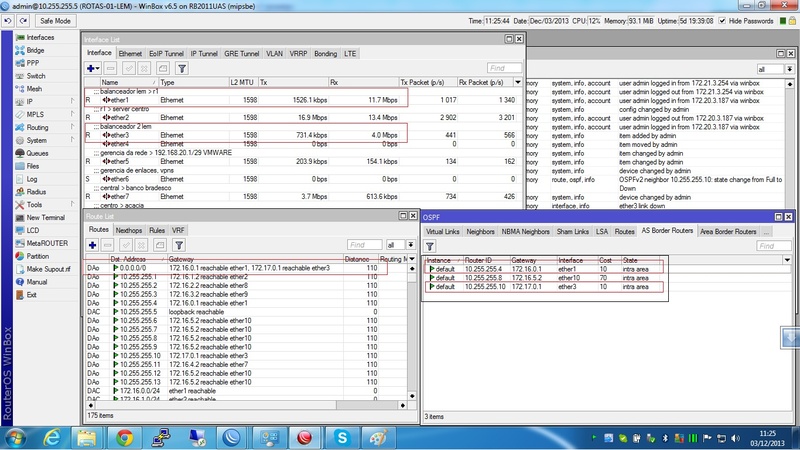Click the redo arrow in WinBox toolbar

tap(25, 20)
